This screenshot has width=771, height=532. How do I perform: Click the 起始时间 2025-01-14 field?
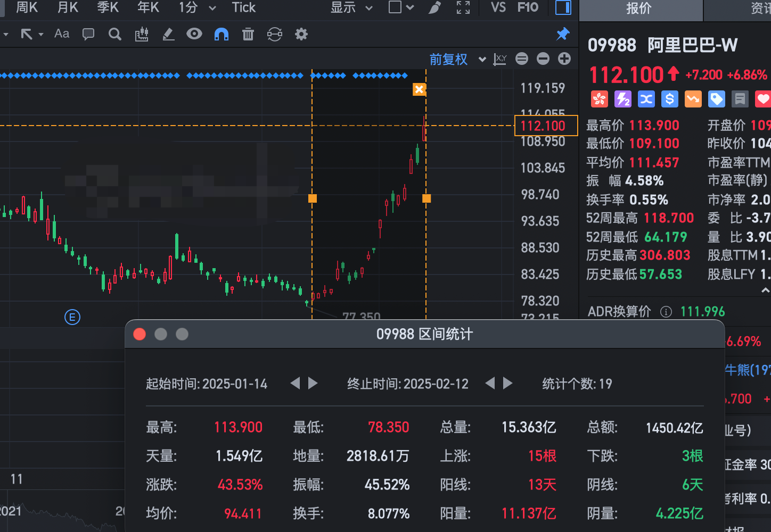click(207, 384)
